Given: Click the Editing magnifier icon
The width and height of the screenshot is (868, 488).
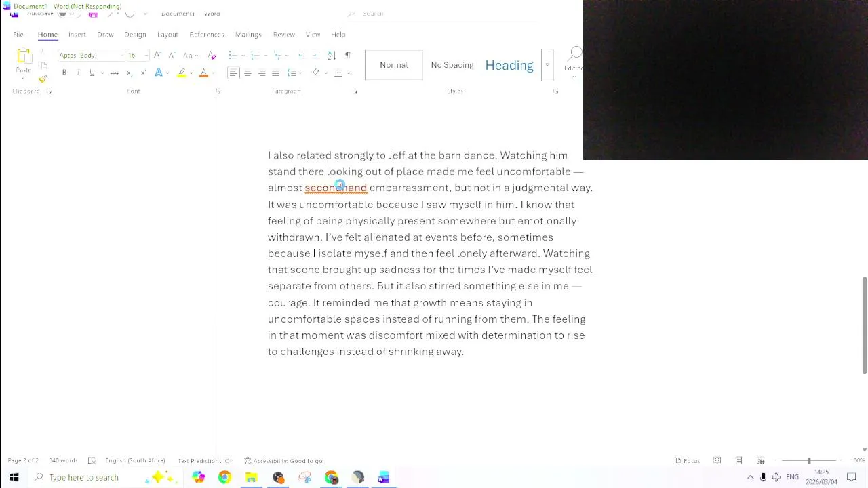Looking at the screenshot, I should point(575,54).
